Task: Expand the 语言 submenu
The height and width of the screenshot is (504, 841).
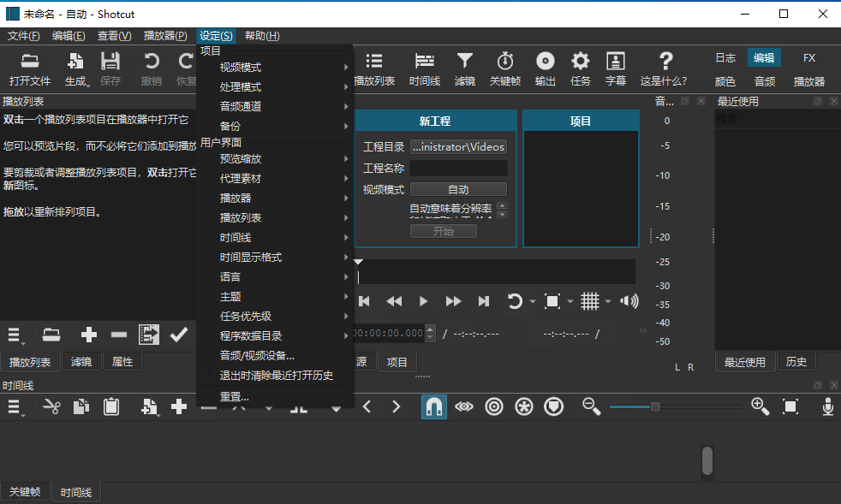Action: [x=275, y=276]
